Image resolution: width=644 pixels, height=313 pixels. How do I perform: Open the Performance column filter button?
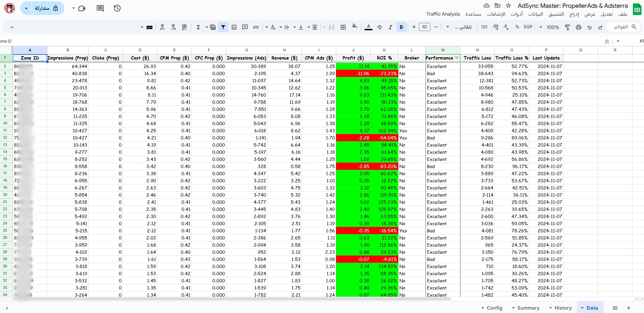click(x=457, y=58)
